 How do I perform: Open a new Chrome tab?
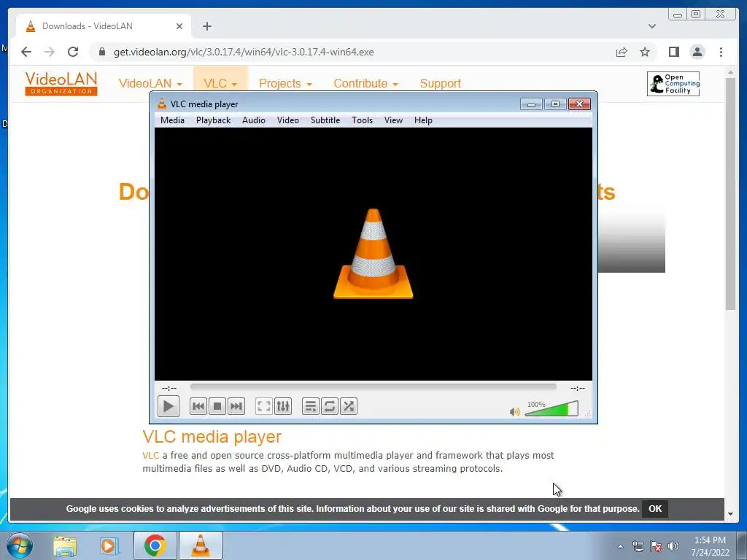click(x=206, y=26)
